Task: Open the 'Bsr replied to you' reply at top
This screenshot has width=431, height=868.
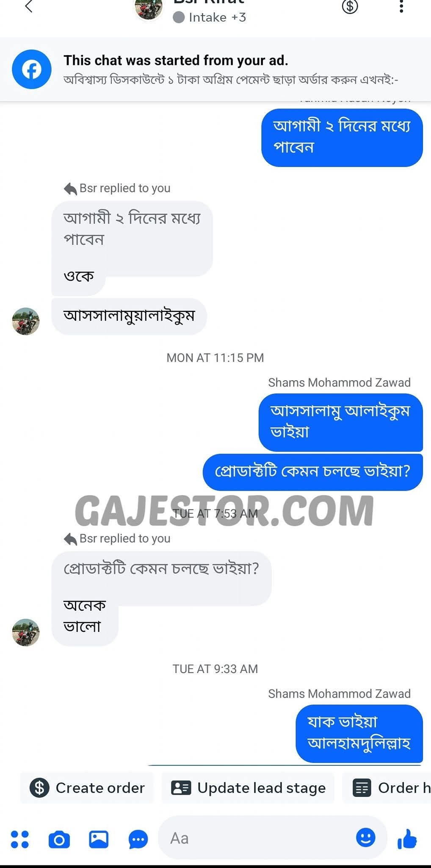Action: point(117,188)
